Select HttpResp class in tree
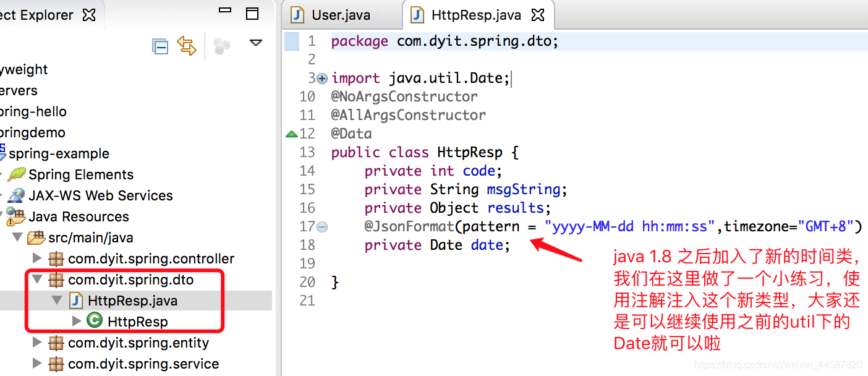Viewport: 868px width, 376px height. [138, 322]
